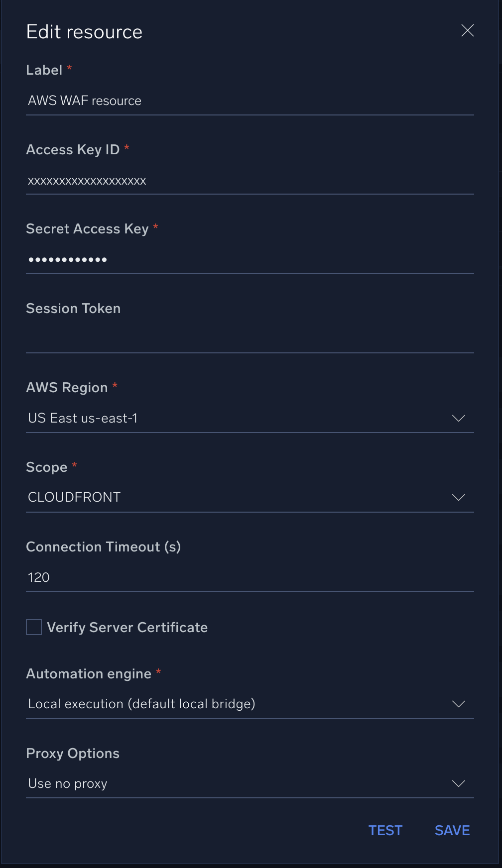Click the Label field containing AWS WAF resource

(x=199, y=101)
